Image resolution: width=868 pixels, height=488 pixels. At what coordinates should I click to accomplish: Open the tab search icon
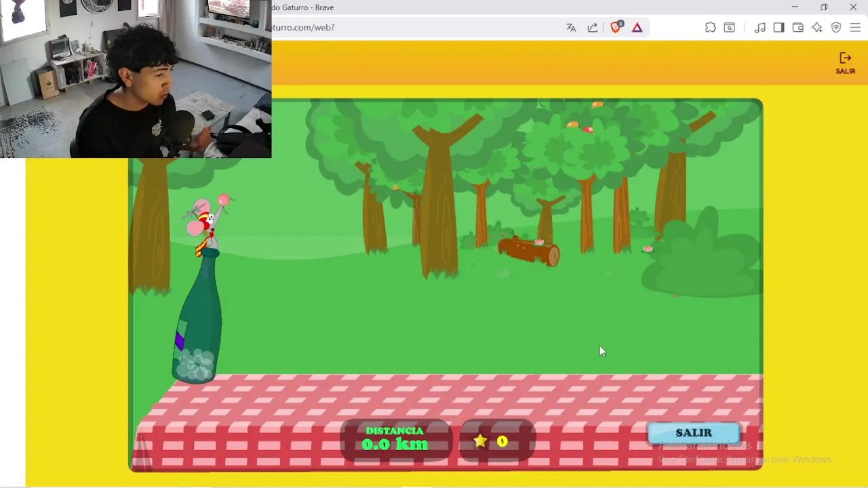[x=730, y=28]
